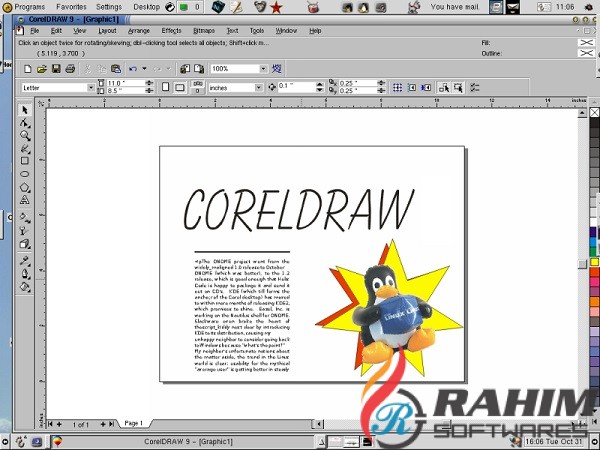Create a new document
Screen dimensions: 600x450
coord(28,69)
